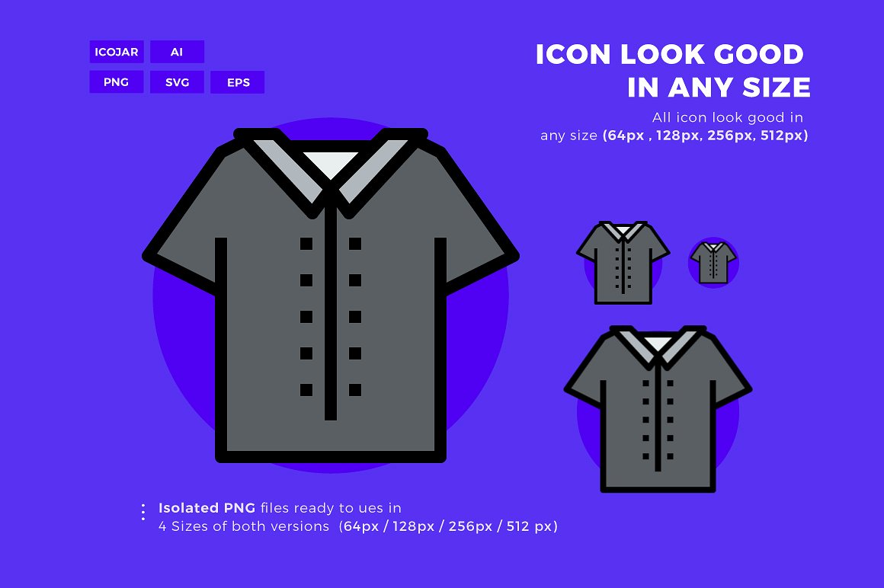Screen dimensions: 884x588
Task: Click the white collar of the large shirt
Action: tap(331, 164)
